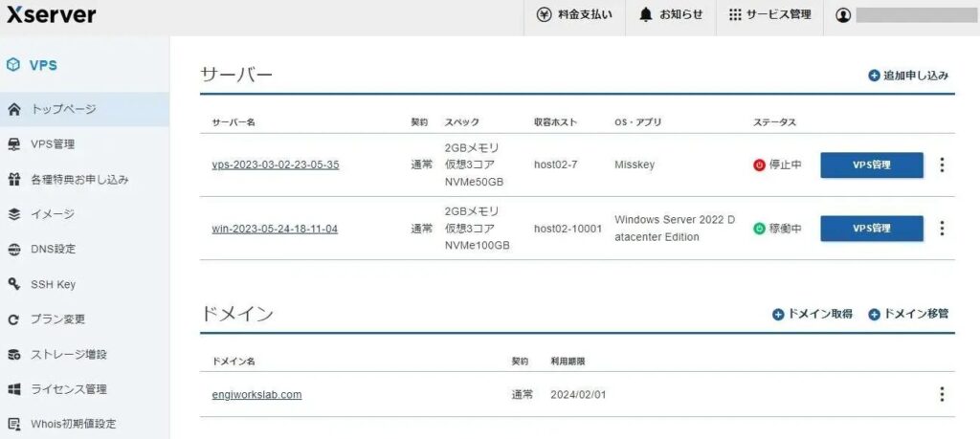This screenshot has height=439, width=980.
Task: Click the サーバー名 column header
Action: click(x=234, y=122)
